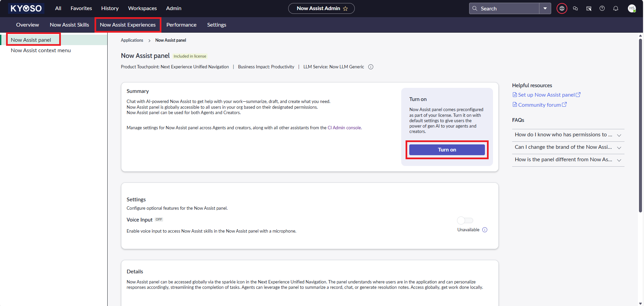Click the 'Business Impact: Productivity' text
Viewport: 644px width, 306px height.
tap(266, 67)
